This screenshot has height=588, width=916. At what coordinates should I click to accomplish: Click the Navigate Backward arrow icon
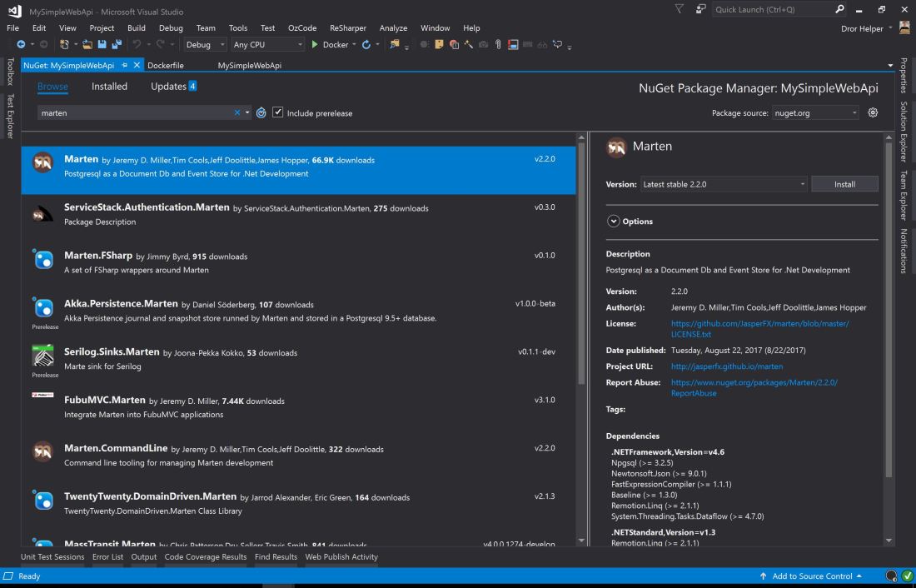tap(22, 45)
